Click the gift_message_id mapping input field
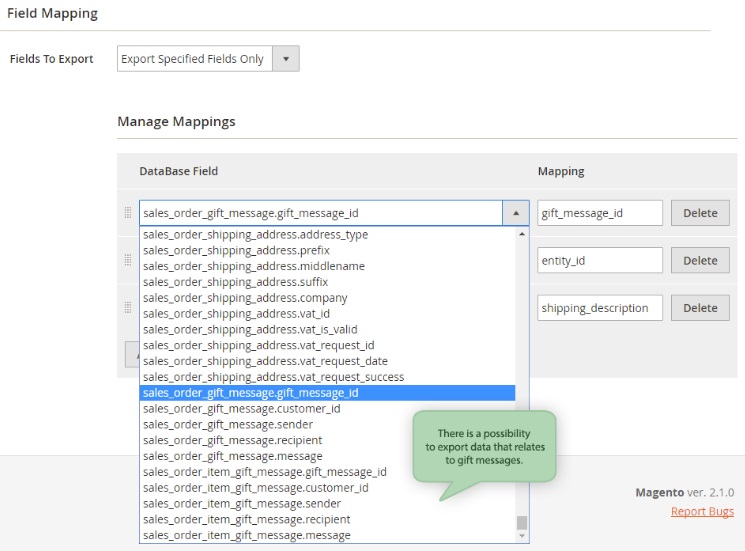This screenshot has height=551, width=745. coord(599,213)
